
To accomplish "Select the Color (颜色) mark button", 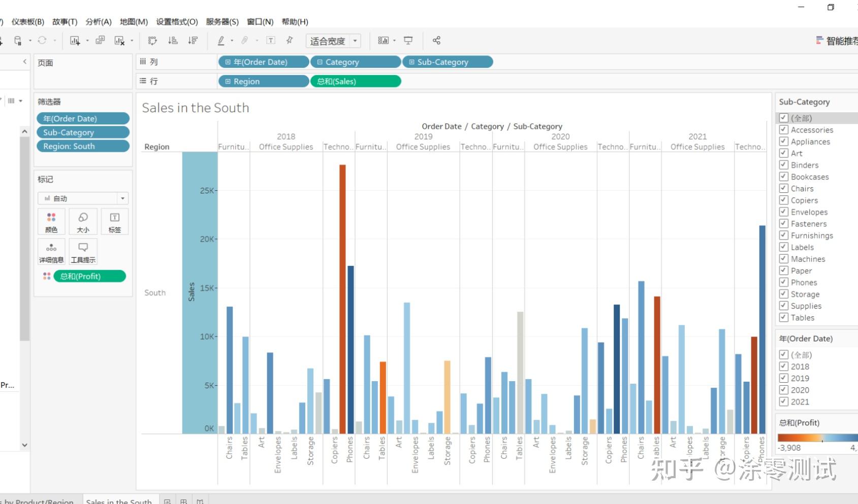I will tap(51, 221).
